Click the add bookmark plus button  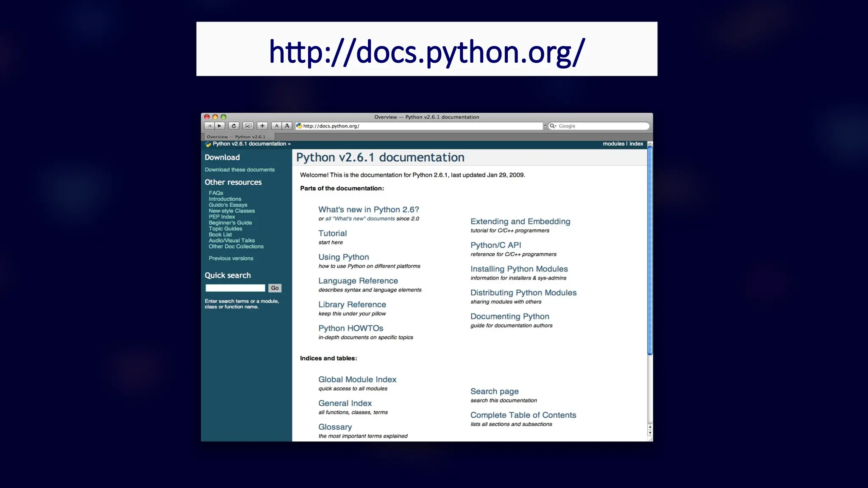click(262, 126)
